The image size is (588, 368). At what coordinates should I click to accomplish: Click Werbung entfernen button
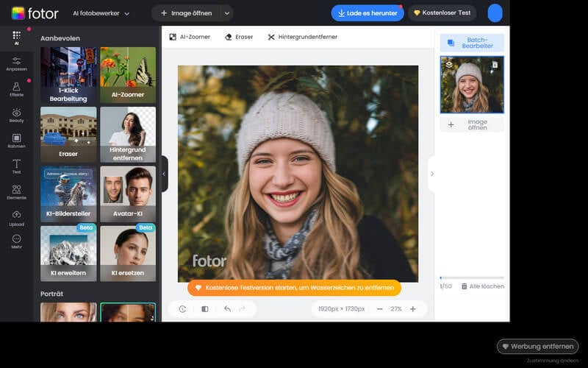click(x=538, y=346)
